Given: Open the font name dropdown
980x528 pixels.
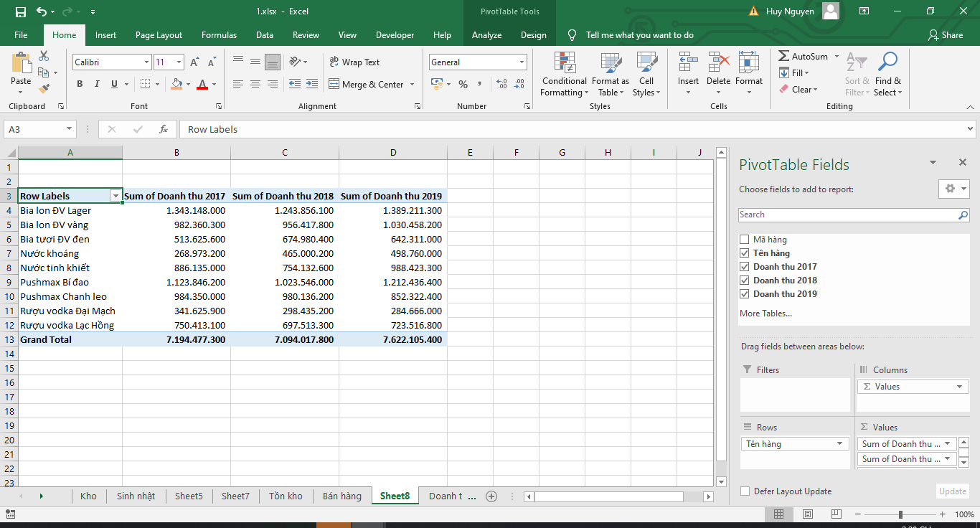Looking at the screenshot, I should (x=146, y=62).
